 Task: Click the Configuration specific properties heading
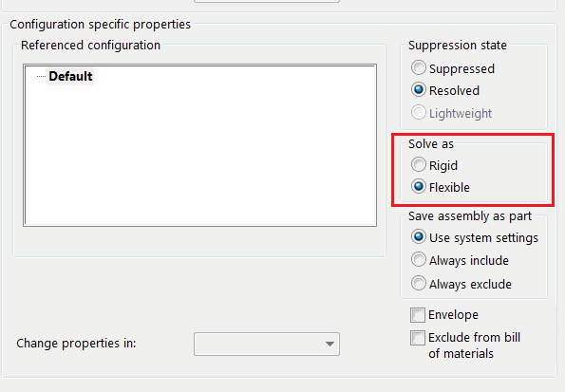click(100, 25)
